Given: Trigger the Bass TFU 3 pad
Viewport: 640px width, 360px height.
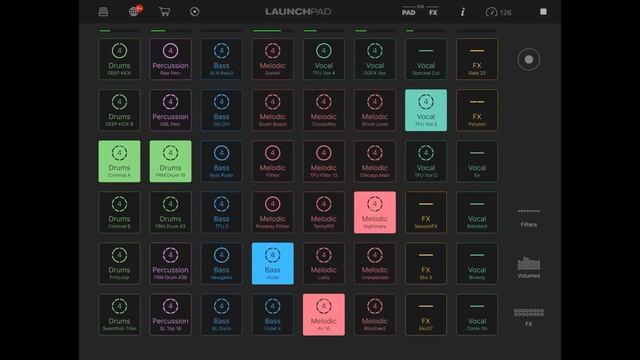Looking at the screenshot, I should point(222,212).
